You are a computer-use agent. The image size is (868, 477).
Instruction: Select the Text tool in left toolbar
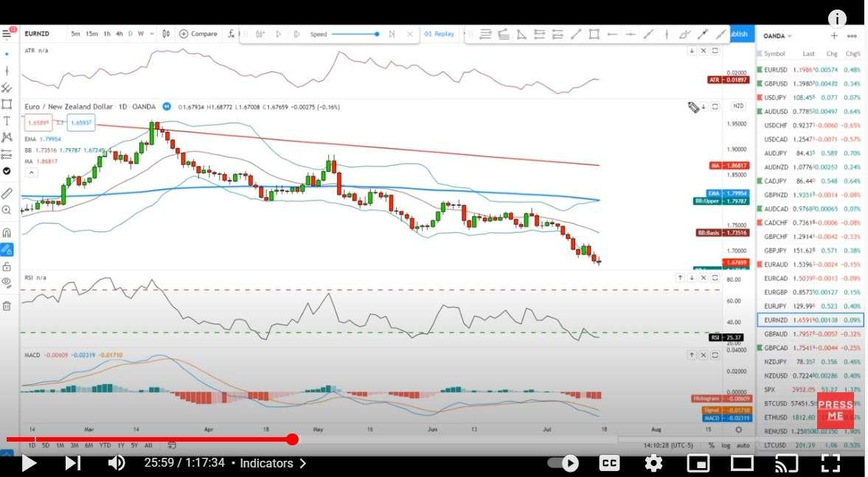pos(7,120)
